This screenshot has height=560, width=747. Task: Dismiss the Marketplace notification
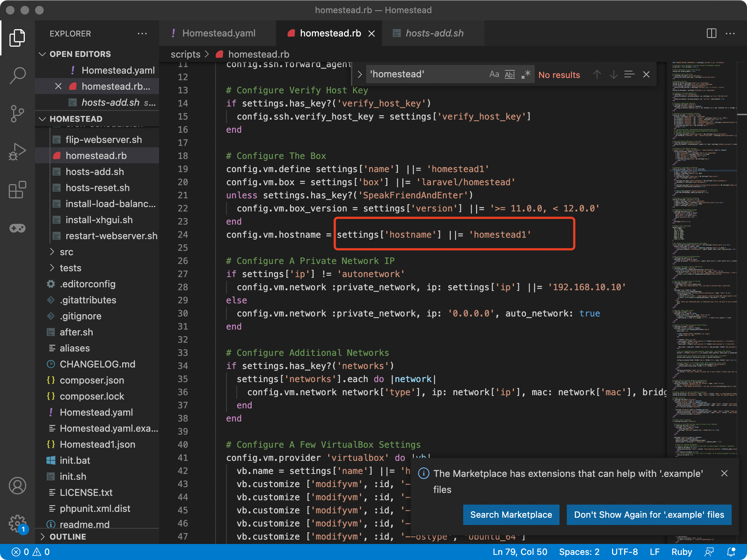[724, 473]
